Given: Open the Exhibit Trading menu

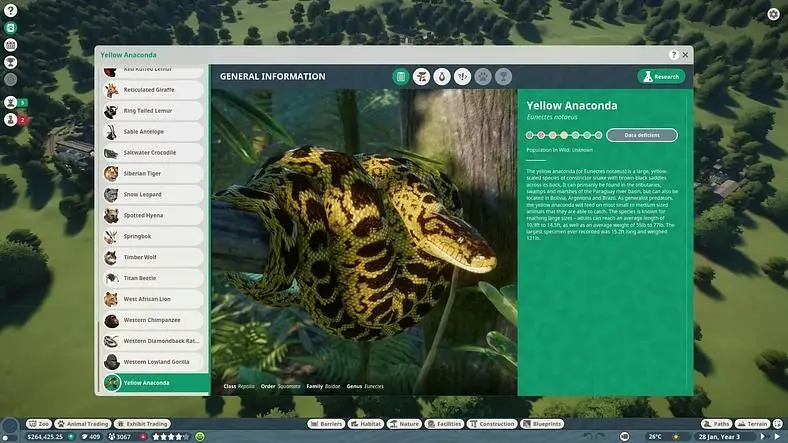Looking at the screenshot, I should (x=142, y=424).
